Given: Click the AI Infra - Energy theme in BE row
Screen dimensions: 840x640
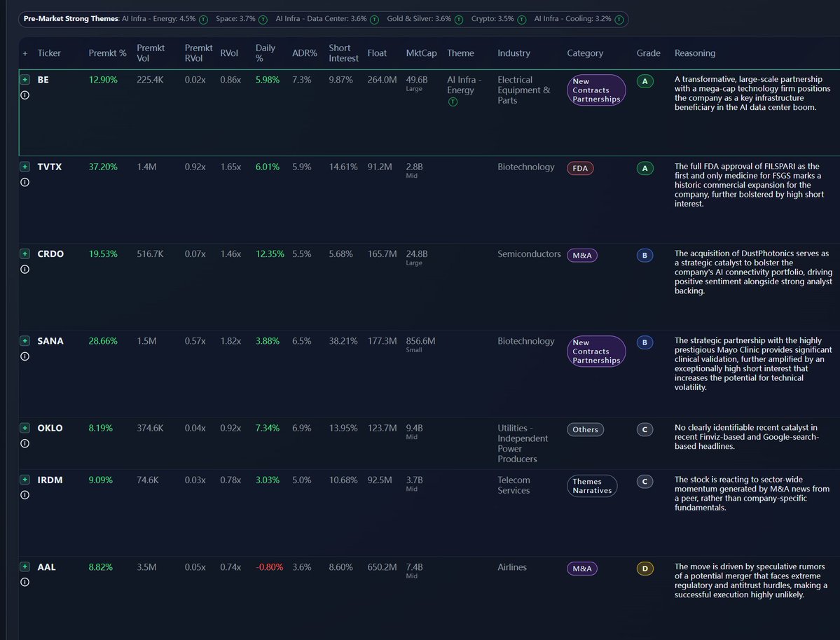Looking at the screenshot, I should 464,85.
